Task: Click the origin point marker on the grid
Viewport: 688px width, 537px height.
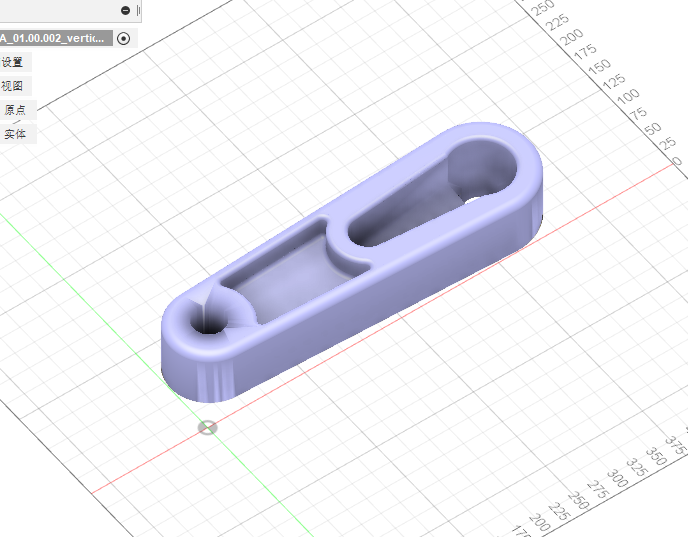Action: coord(208,428)
